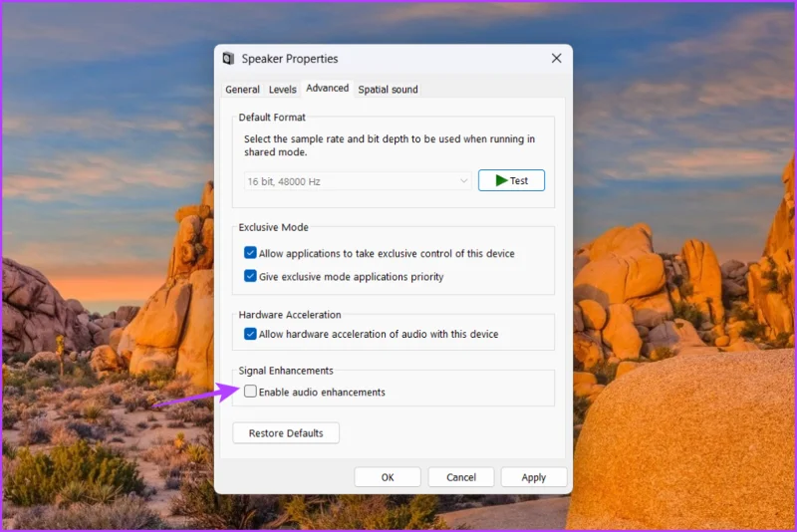Play the Test sound
Screen dimensions: 797x532
pos(511,180)
